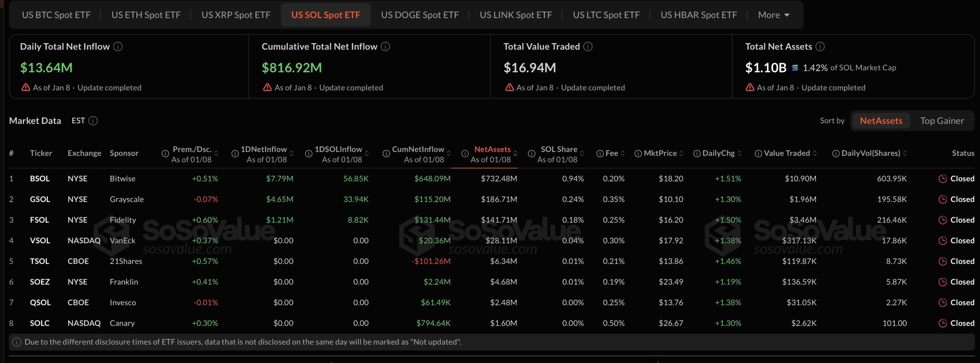
Task: Click the Closed status clock icon for BSOL
Action: (x=942, y=178)
